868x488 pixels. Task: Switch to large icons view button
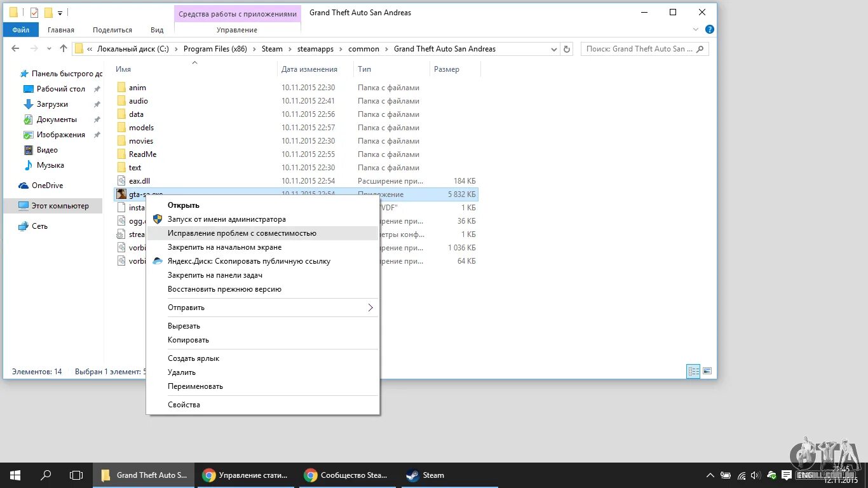[x=707, y=371]
